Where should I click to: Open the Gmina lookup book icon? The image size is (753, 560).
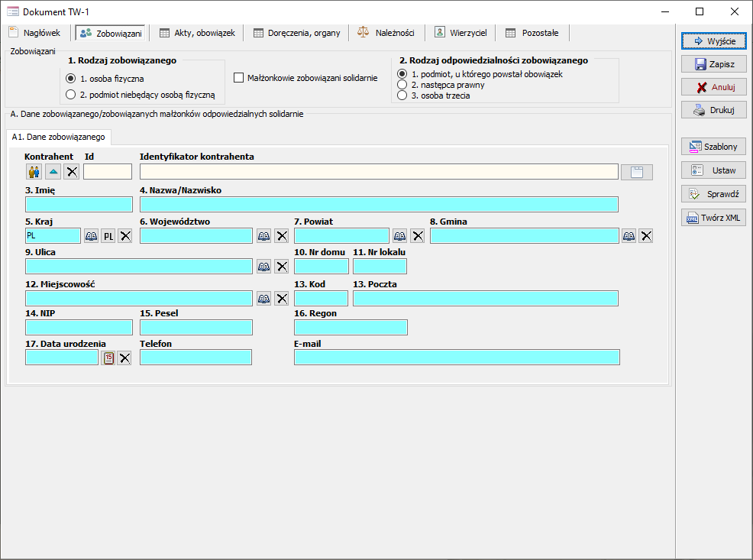(x=629, y=236)
